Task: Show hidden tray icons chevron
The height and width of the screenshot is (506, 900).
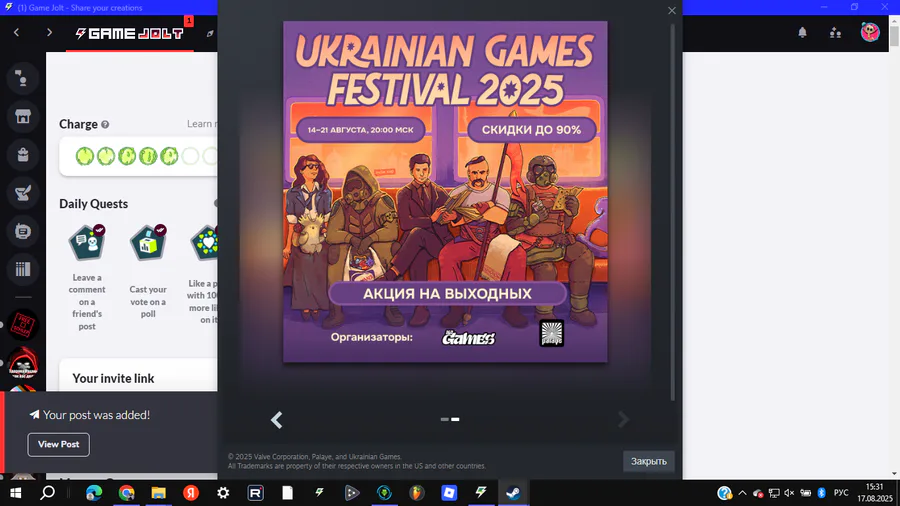Action: (742, 493)
